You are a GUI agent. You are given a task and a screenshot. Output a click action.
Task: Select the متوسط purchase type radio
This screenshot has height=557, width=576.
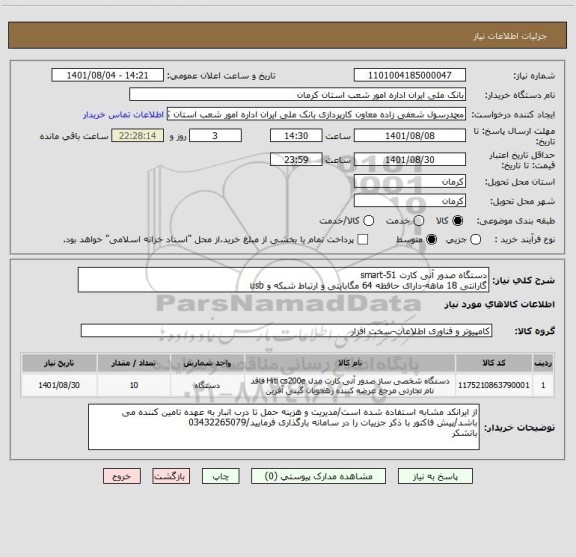coord(431,240)
